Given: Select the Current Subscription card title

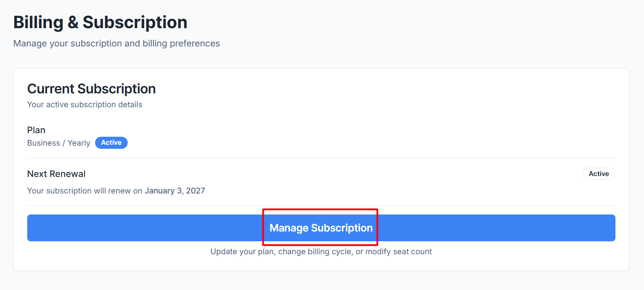Looking at the screenshot, I should (91, 88).
